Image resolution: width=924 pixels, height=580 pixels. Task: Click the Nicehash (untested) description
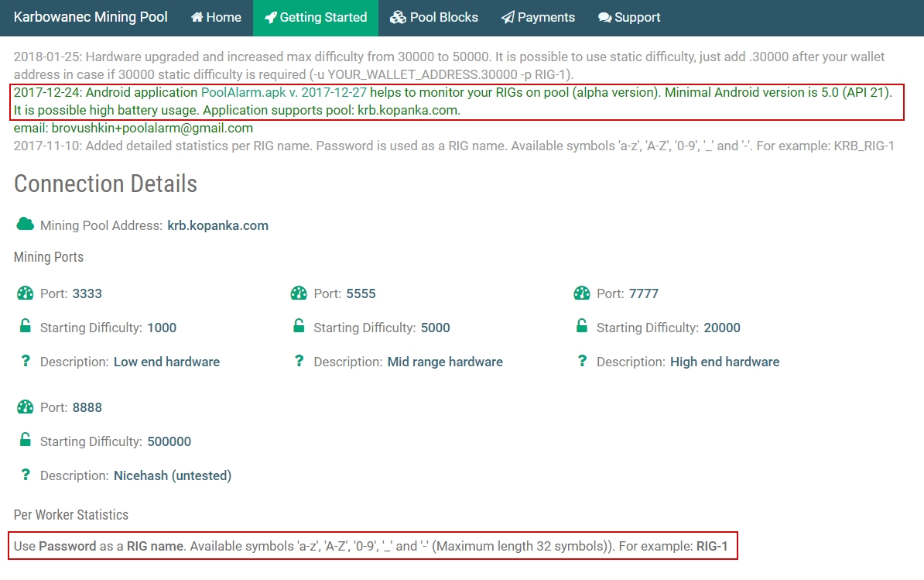pyautogui.click(x=173, y=475)
